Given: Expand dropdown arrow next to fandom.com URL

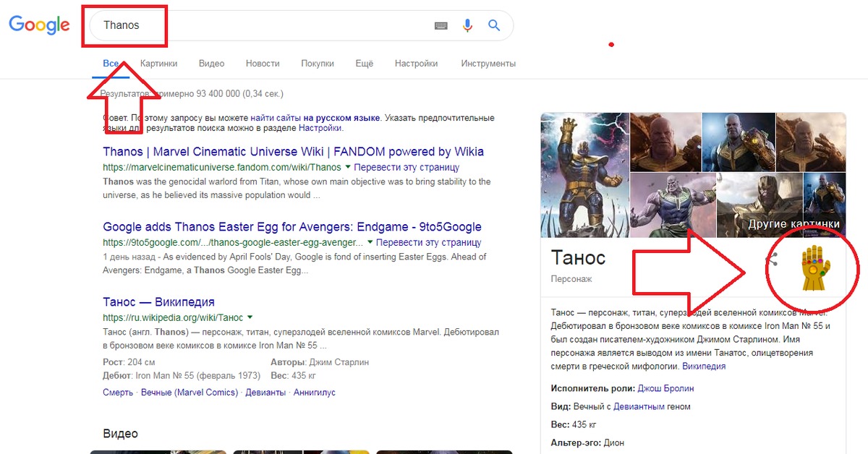Looking at the screenshot, I should (348, 167).
